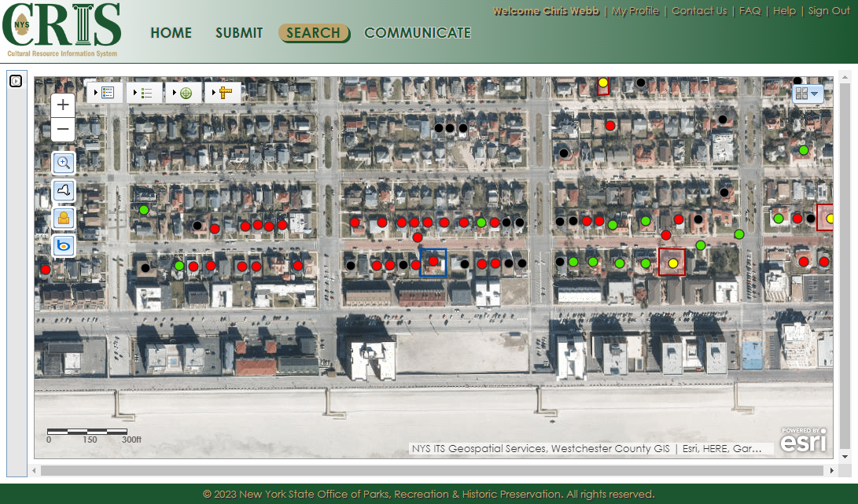Open Bing maps view via the b icon
The image size is (858, 504).
tap(63, 246)
